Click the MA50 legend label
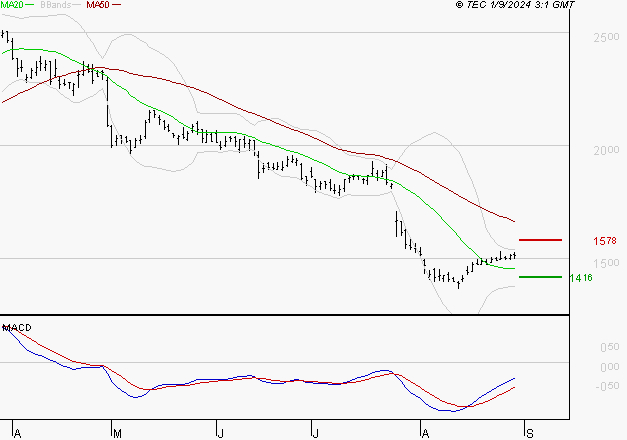627x440 pixels. (98, 4)
